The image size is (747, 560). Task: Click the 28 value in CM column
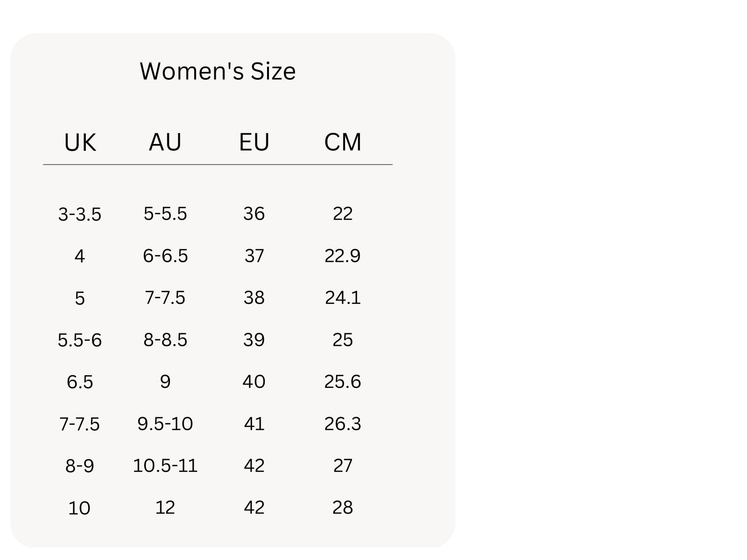(x=343, y=508)
